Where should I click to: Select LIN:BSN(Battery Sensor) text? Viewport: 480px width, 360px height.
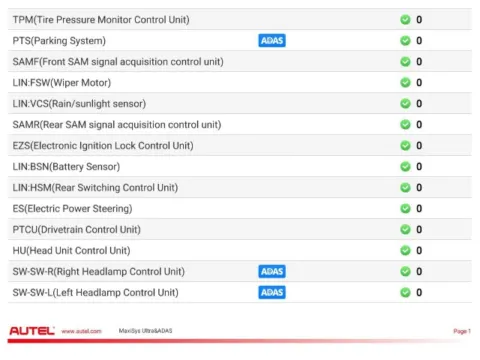(x=66, y=167)
